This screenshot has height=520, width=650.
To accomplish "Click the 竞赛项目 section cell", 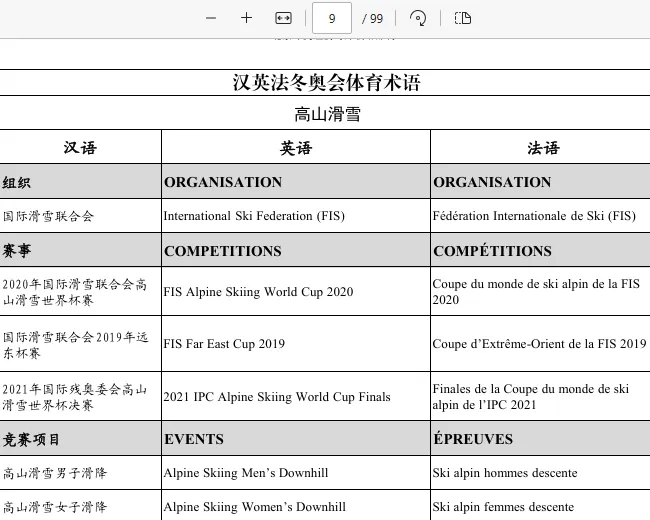I will click(80, 439).
